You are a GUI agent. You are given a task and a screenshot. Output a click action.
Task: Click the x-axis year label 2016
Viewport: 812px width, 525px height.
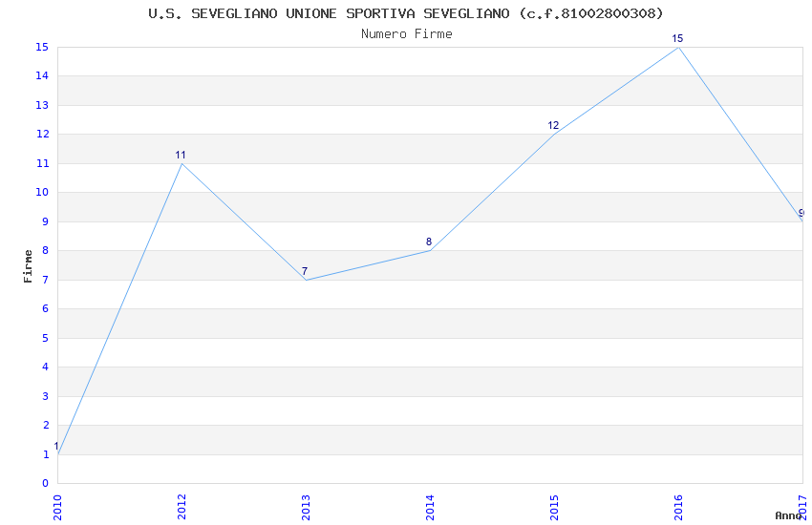(x=678, y=508)
